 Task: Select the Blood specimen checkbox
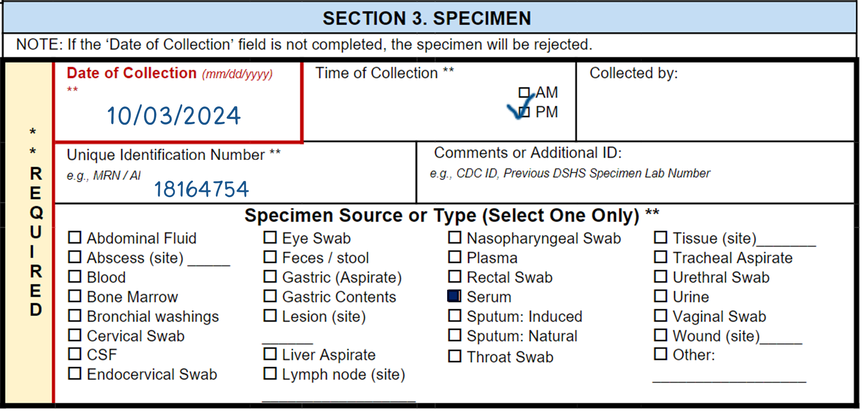click(x=74, y=277)
